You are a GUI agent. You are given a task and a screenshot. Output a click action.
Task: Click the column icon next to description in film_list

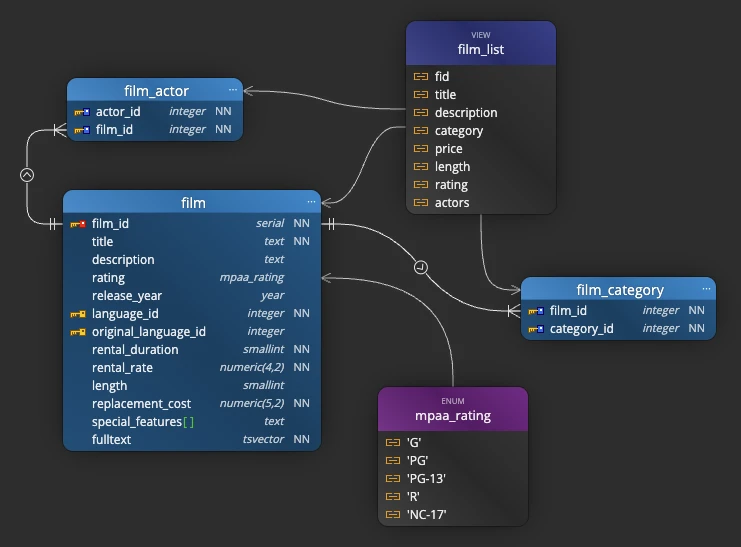pyautogui.click(x=421, y=112)
